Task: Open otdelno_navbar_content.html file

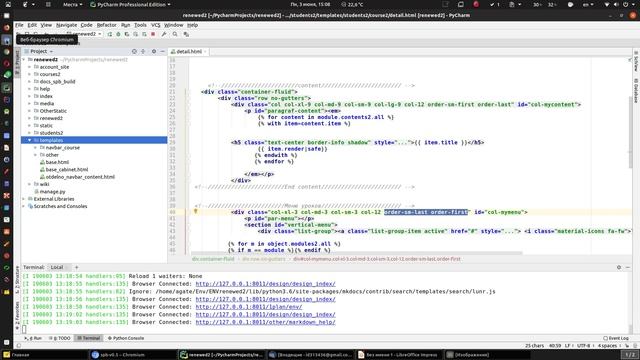Action: (x=80, y=177)
